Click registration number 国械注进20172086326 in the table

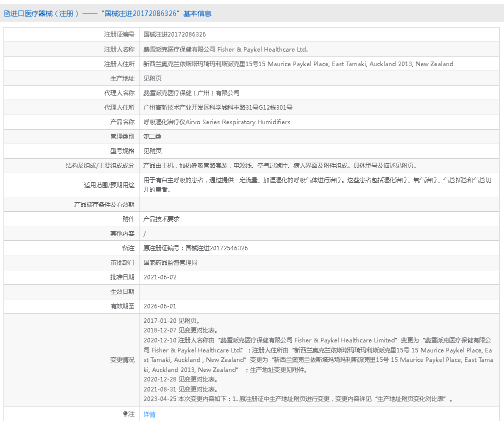(174, 35)
